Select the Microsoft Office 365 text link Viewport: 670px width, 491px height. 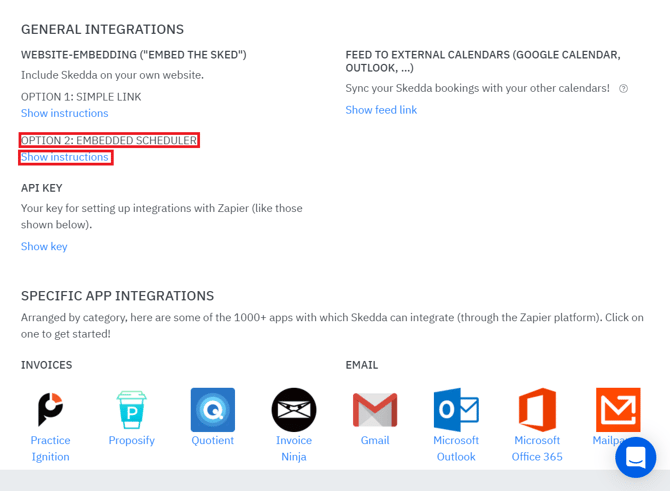click(x=537, y=448)
